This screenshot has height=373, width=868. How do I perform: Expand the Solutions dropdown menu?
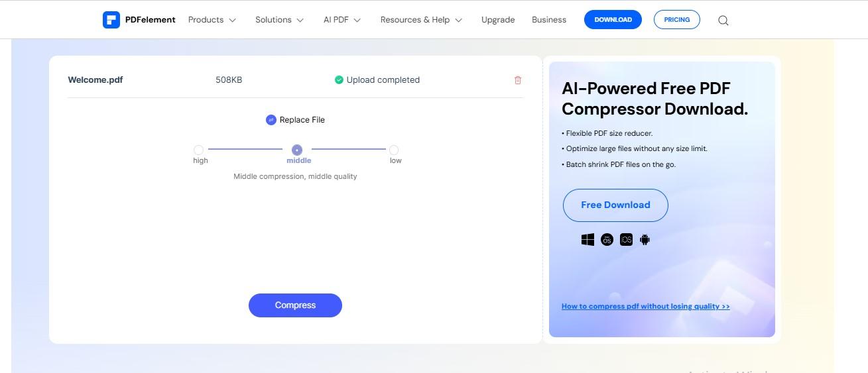[279, 20]
